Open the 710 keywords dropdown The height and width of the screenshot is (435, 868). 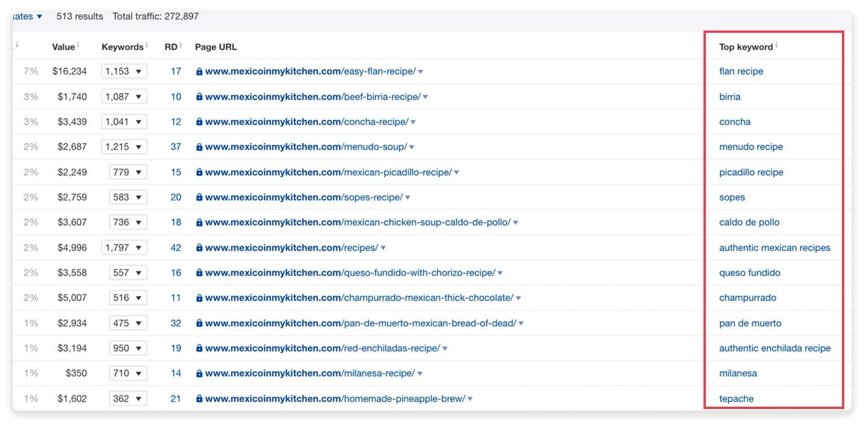pyautogui.click(x=128, y=373)
